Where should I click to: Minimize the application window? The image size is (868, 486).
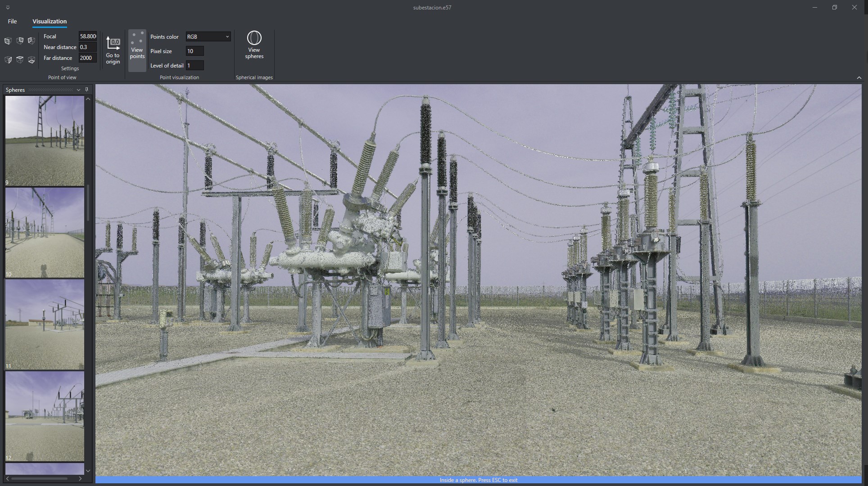click(x=815, y=8)
